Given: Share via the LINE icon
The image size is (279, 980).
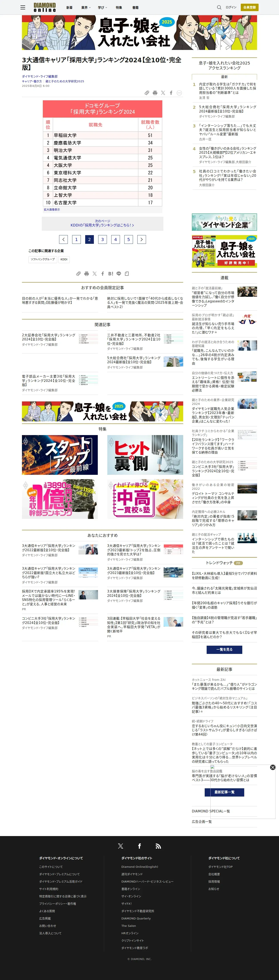Looking at the screenshot, I should pyautogui.click(x=119, y=274).
